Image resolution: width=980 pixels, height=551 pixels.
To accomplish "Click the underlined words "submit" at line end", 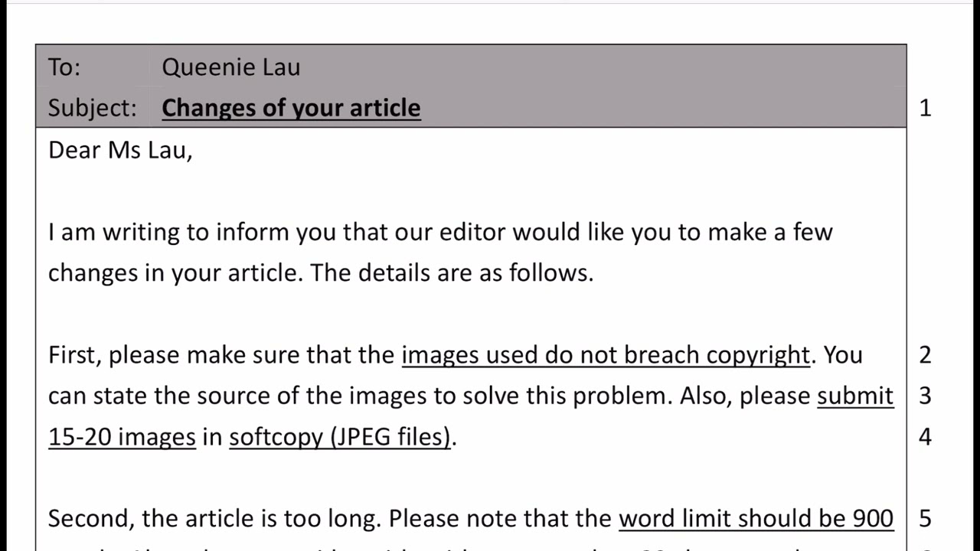I will (x=855, y=396).
